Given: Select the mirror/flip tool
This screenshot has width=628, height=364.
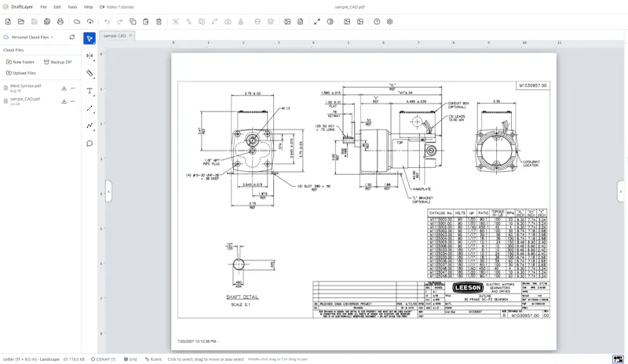Looking at the screenshot, I should [x=89, y=56].
